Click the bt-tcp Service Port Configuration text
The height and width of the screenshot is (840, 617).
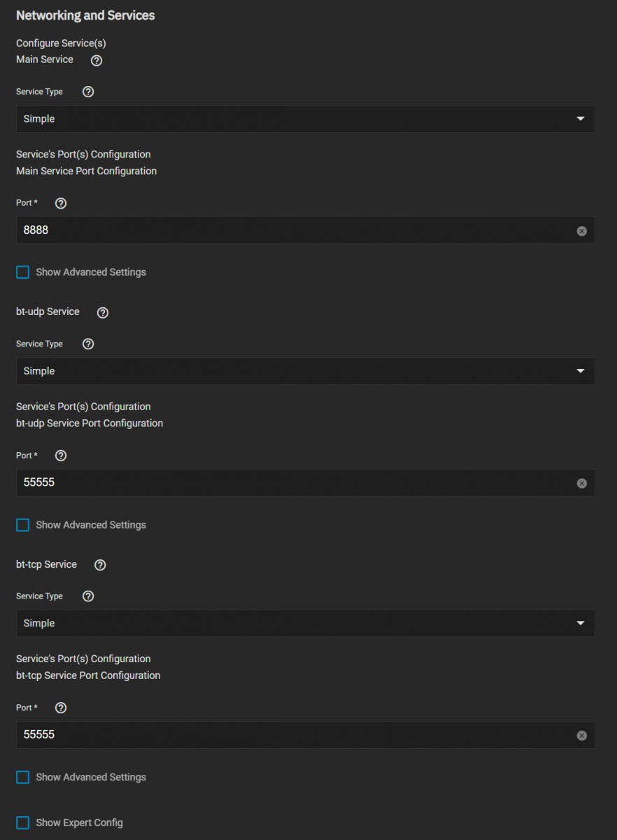tap(88, 675)
